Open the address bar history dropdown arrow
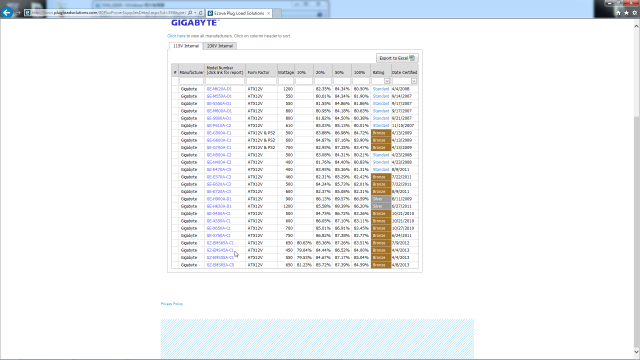 [195, 13]
